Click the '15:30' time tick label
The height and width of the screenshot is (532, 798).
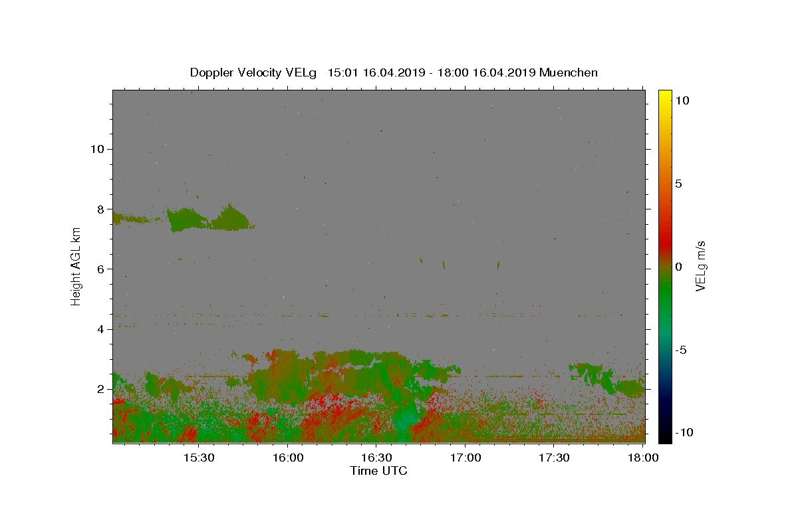198,458
